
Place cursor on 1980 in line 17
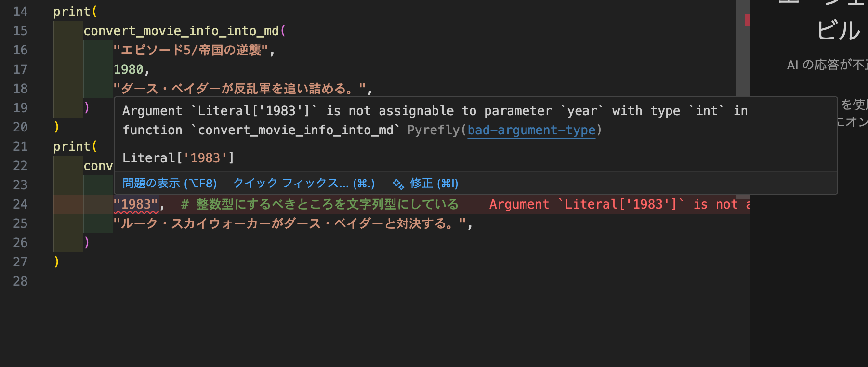[128, 70]
